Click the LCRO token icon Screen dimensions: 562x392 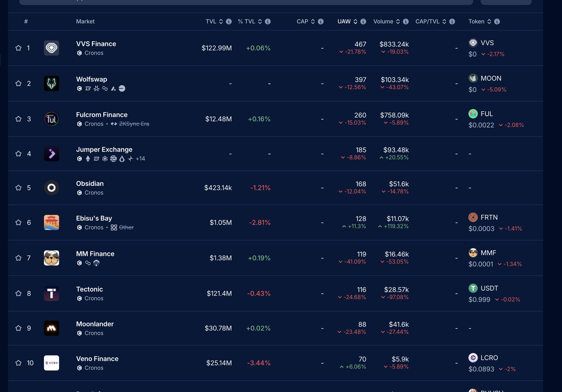[473, 358]
